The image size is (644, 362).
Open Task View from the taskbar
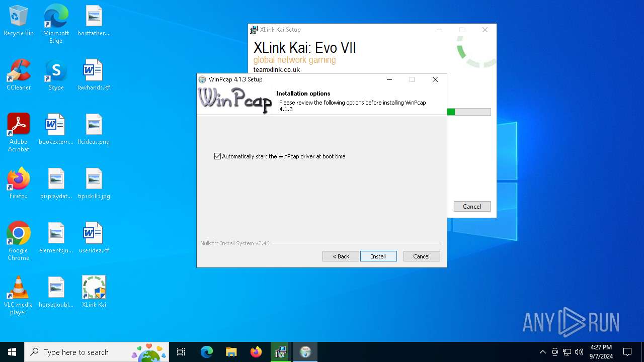[181, 352]
